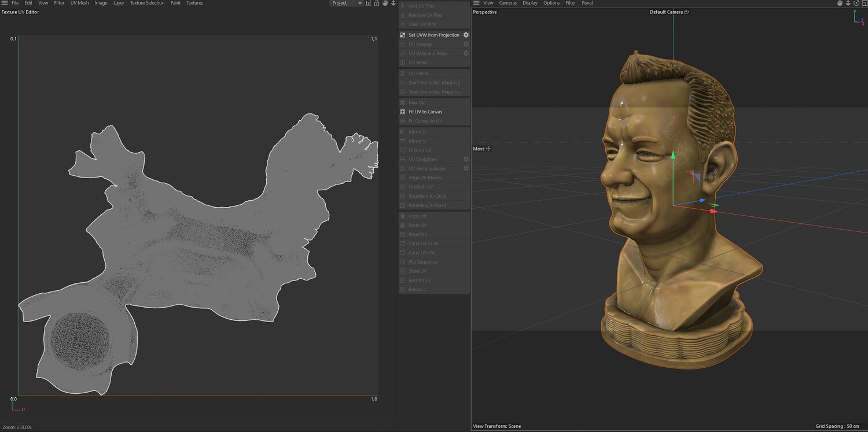The height and width of the screenshot is (432, 868).
Task: Toggle the viewport maximize panel icon
Action: tap(864, 3)
